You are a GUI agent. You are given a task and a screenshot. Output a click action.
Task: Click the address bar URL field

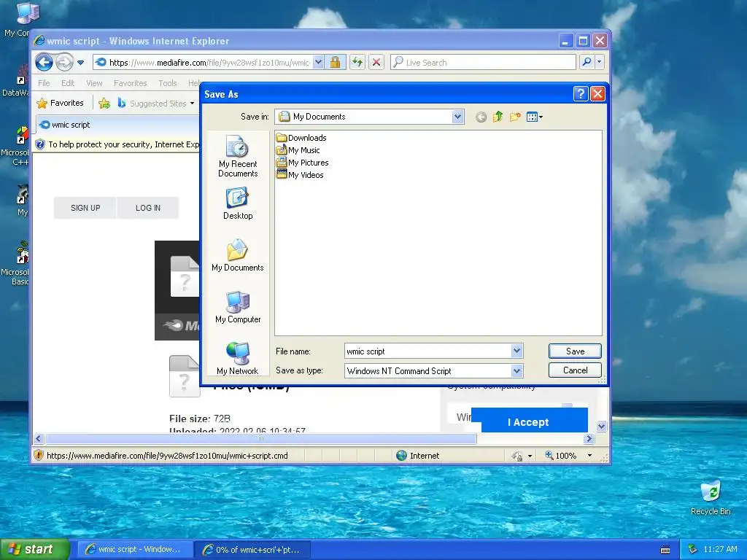pyautogui.click(x=203, y=63)
